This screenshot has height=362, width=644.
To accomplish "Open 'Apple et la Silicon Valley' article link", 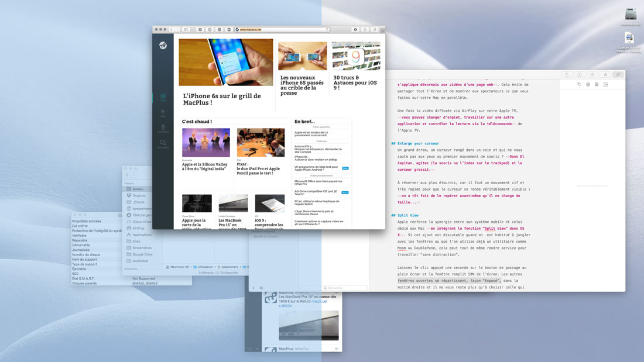I will [204, 167].
